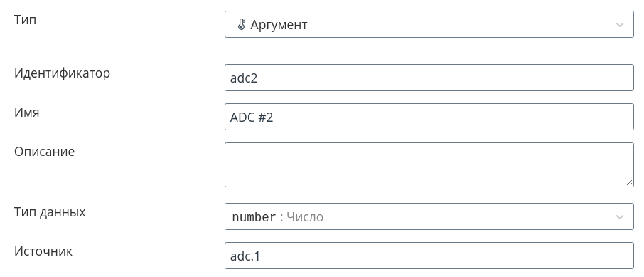Grab the Описание textarea resize handle

pos(630,183)
